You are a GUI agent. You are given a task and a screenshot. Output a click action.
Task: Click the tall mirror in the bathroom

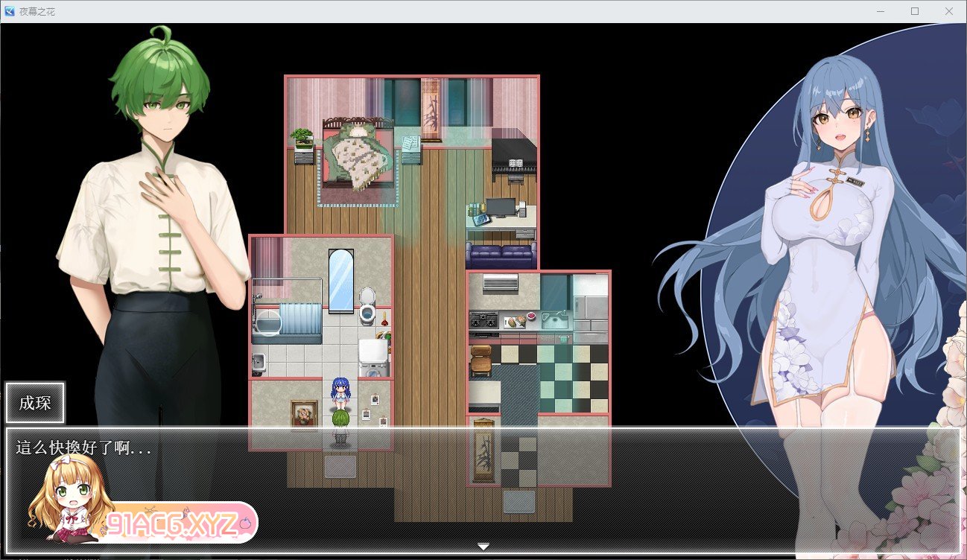[x=340, y=279]
